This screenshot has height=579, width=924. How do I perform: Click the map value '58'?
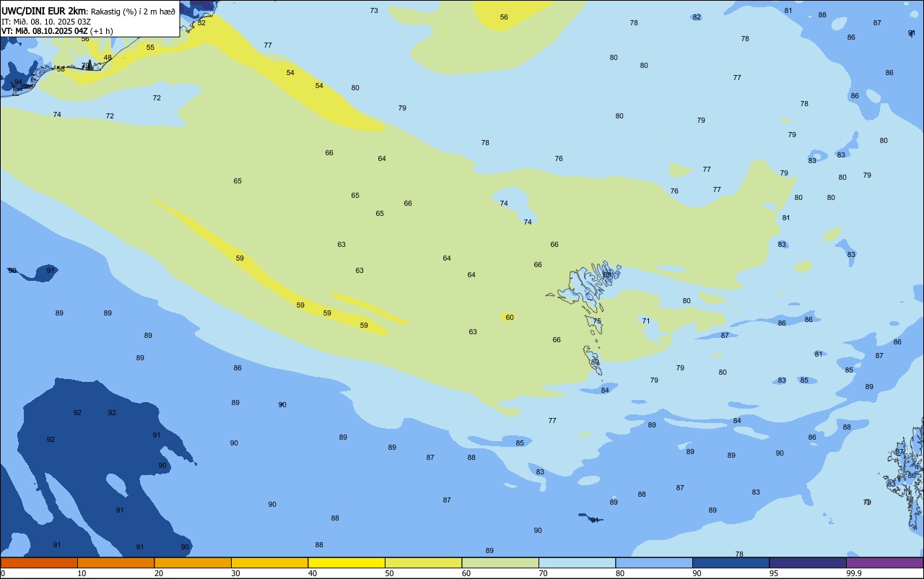[x=61, y=69]
